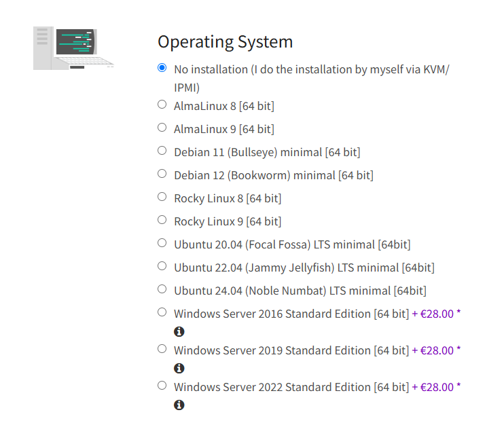Click the Operating System heading
The width and height of the screenshot is (504, 444).
click(225, 42)
